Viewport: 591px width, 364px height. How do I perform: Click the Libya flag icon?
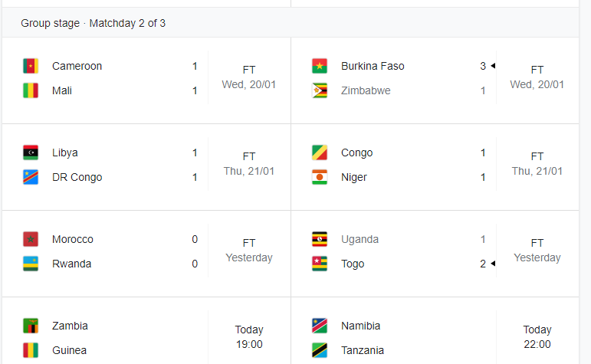[x=31, y=152]
